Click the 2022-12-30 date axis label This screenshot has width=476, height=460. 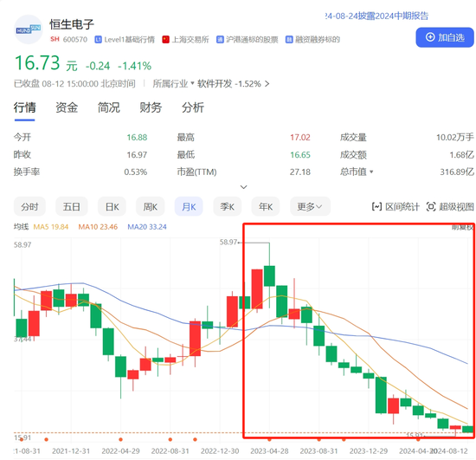220,451
